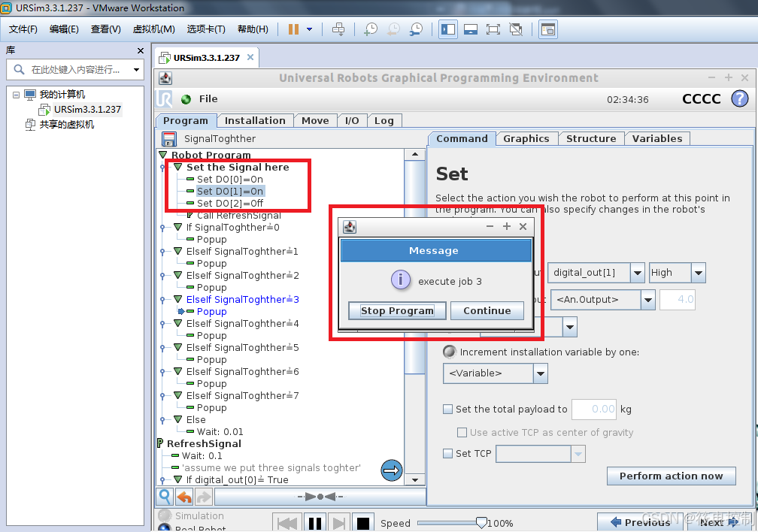This screenshot has width=758, height=532.
Task: Collapse the 'Set the Signal here' folder
Action: 178,167
